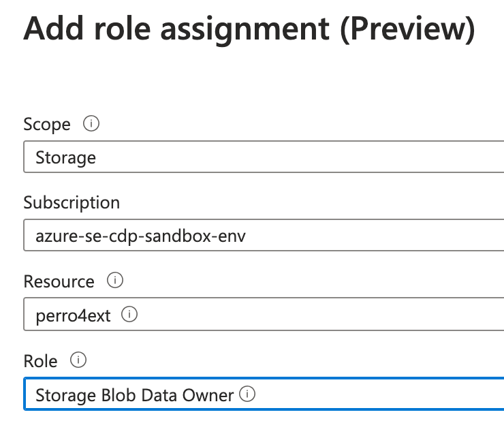Click the Scope field label
The image size is (504, 421).
click(47, 125)
